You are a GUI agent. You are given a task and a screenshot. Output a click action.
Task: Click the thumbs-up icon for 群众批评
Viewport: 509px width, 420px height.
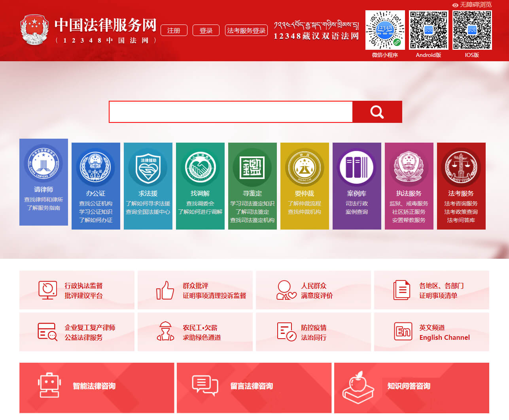pyautogui.click(x=165, y=290)
